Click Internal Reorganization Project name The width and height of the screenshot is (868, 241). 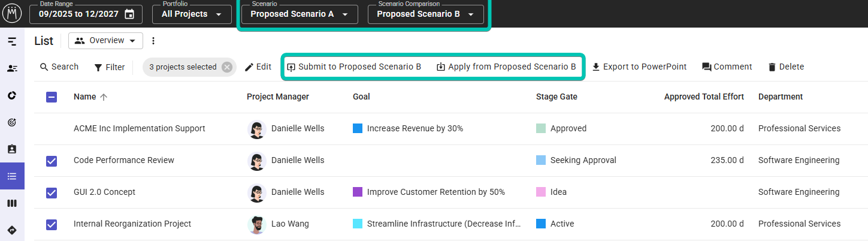(132, 224)
